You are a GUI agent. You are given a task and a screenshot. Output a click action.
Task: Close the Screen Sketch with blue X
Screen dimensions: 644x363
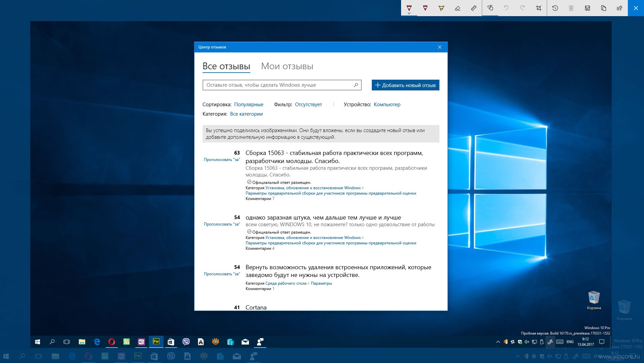click(636, 8)
